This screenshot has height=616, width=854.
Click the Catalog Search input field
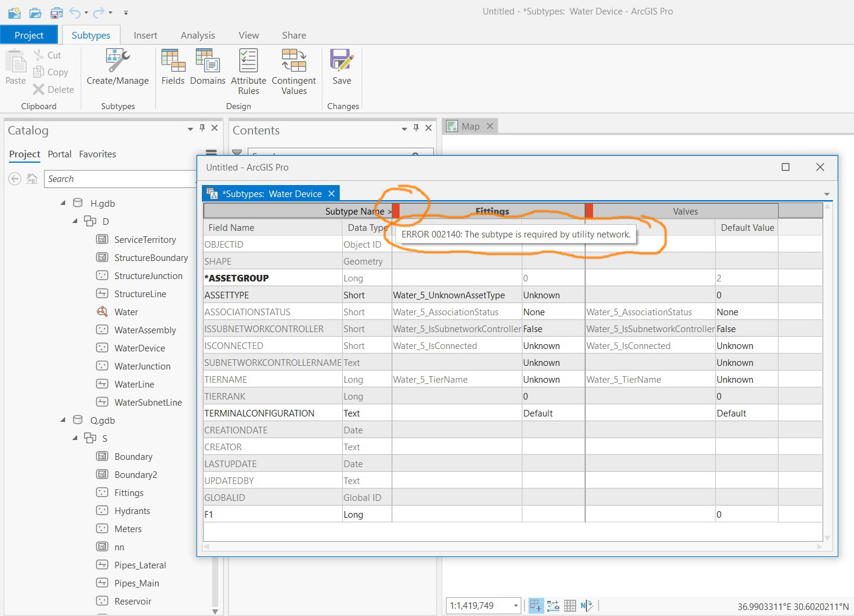point(119,179)
